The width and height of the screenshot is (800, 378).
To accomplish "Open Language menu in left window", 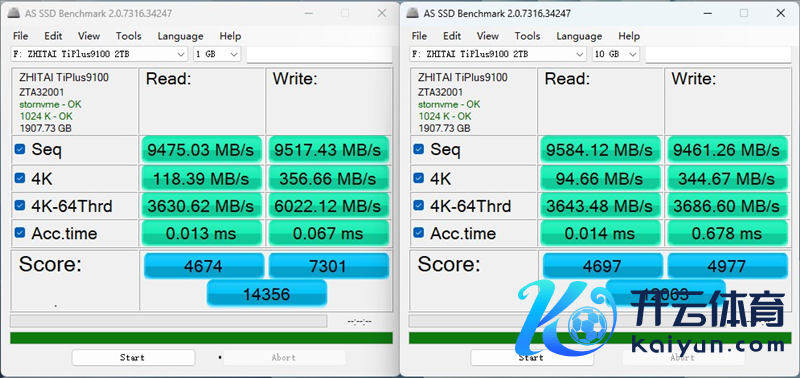I will tap(181, 36).
